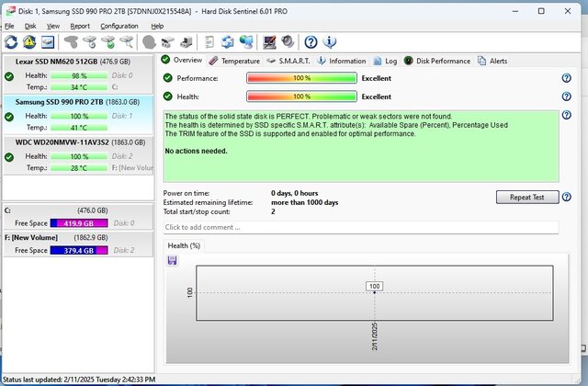Switch to the Temperature tab
Screen dimensions: 588x386
pyautogui.click(x=234, y=61)
